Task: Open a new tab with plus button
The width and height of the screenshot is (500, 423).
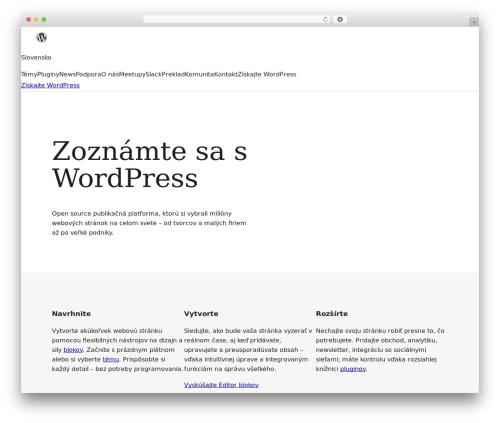Action: [474, 22]
